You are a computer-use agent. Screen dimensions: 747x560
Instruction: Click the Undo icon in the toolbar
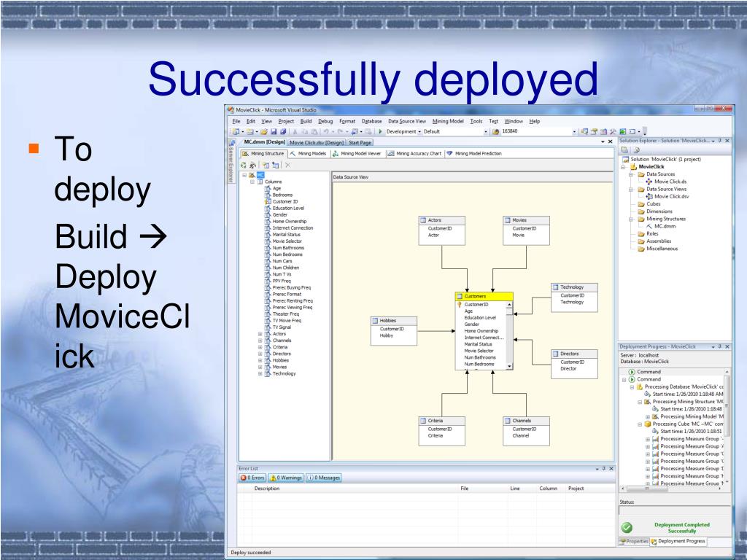[325, 131]
